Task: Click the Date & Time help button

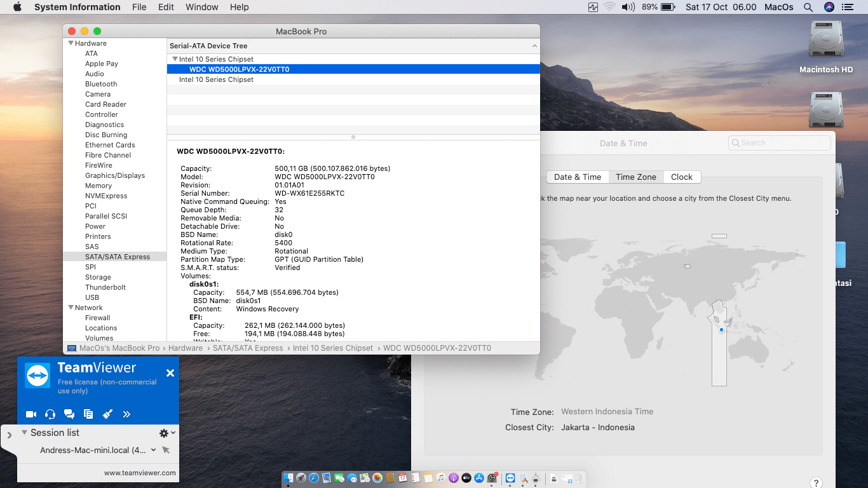Action: tap(817, 483)
